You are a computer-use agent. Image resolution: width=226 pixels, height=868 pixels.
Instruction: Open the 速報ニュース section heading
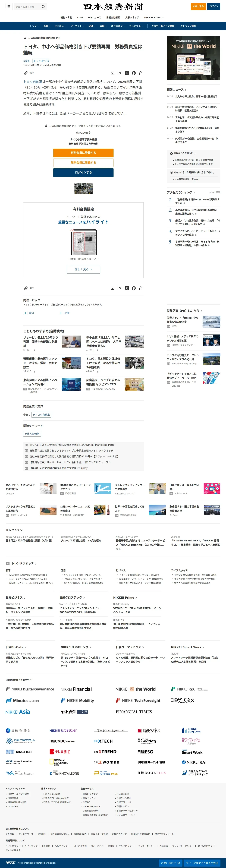[177, 90]
